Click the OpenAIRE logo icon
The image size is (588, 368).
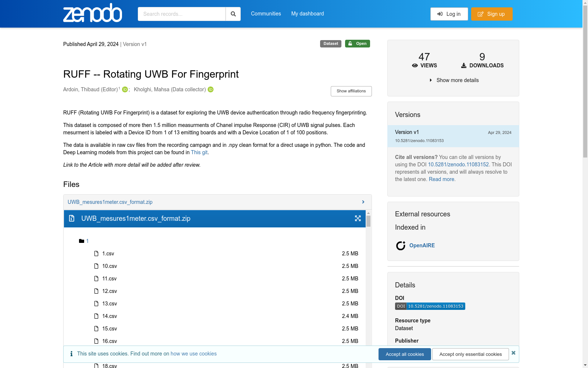(401, 245)
